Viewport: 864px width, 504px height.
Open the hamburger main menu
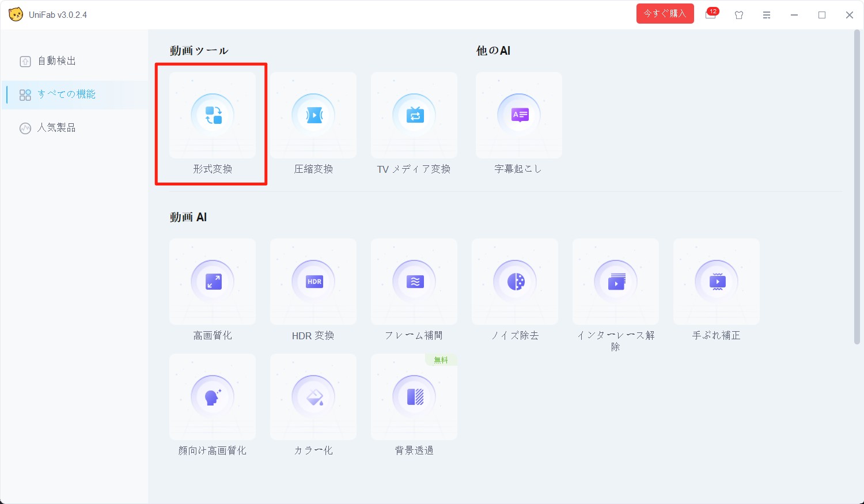767,15
